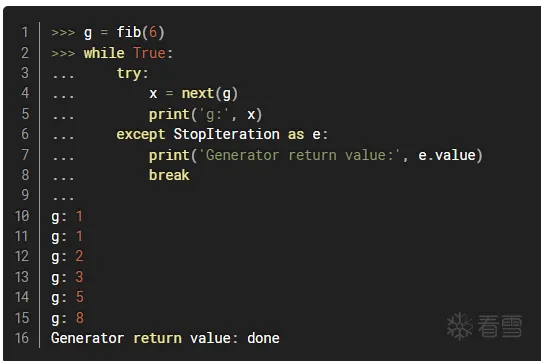Image resolution: width=541 pixels, height=361 pixels.
Task: Click line number 16 in gutter
Action: (x=21, y=338)
